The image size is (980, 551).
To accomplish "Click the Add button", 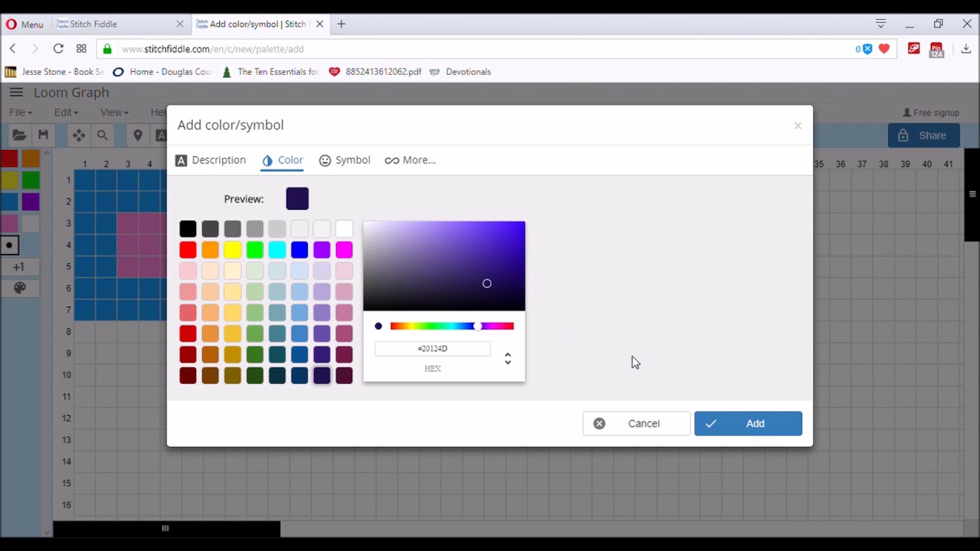I will (x=748, y=423).
